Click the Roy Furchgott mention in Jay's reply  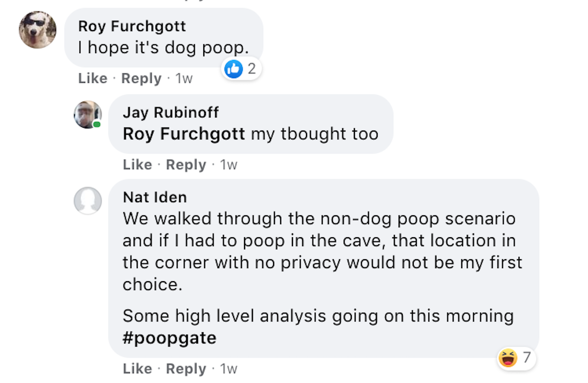point(183,134)
